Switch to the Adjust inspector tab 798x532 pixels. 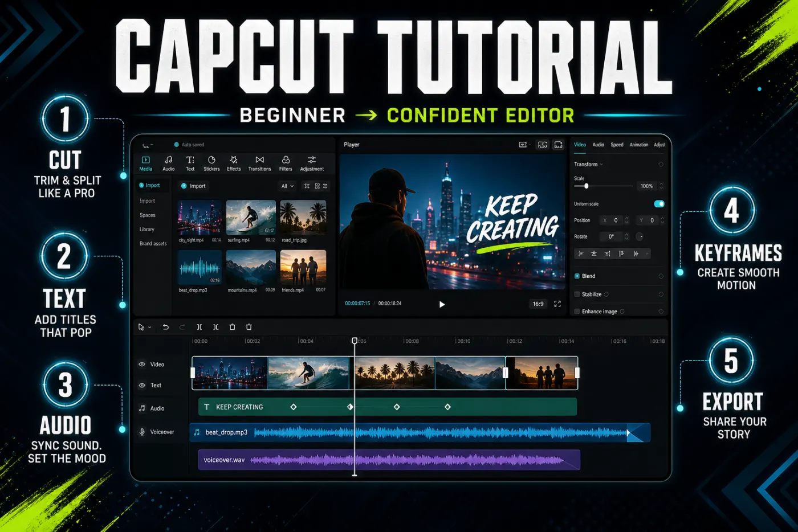[x=659, y=145]
